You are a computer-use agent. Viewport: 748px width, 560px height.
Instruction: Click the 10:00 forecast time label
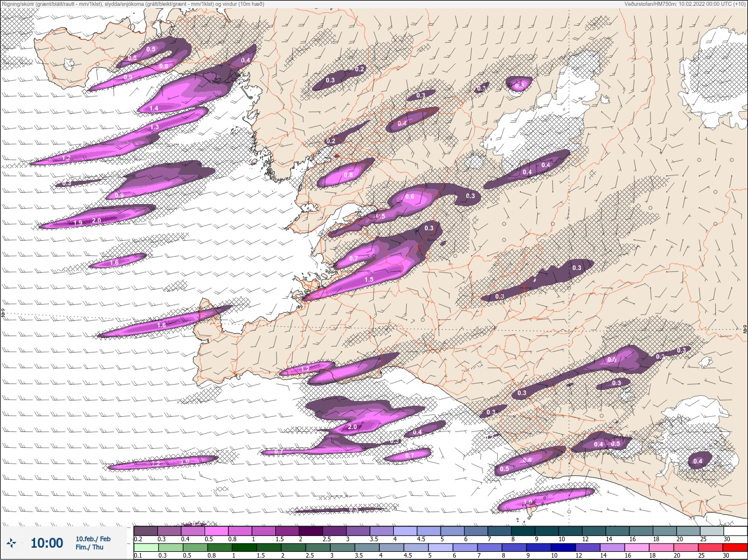pos(47,543)
